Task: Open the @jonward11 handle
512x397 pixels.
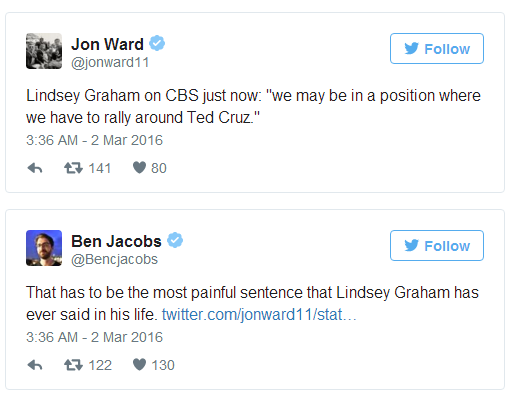Action: (110, 63)
